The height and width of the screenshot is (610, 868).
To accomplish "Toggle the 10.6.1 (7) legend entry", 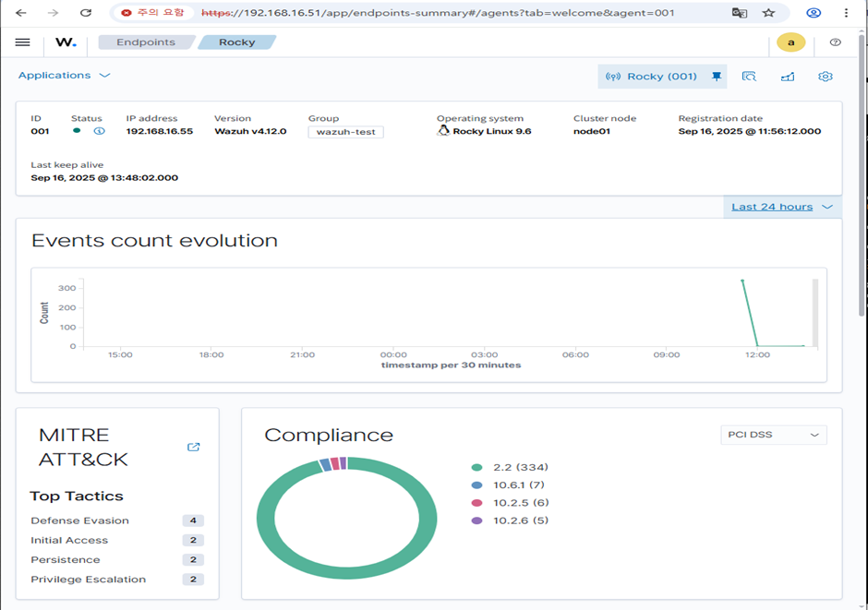I will [x=508, y=485].
